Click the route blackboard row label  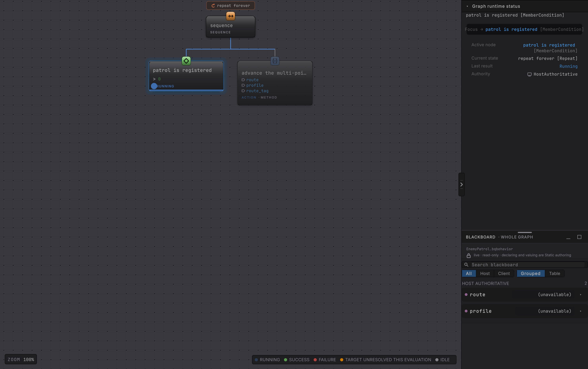(x=477, y=295)
